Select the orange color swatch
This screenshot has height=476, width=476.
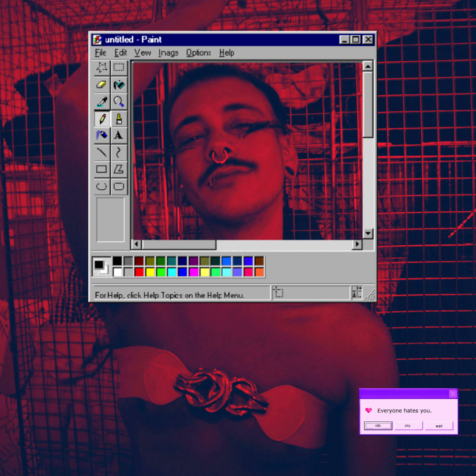coord(259,272)
